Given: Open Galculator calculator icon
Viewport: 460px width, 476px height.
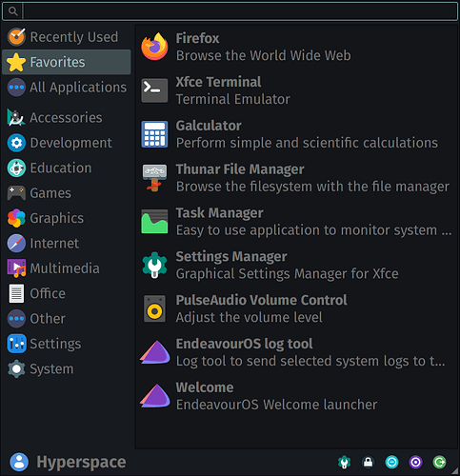Looking at the screenshot, I should coord(154,134).
